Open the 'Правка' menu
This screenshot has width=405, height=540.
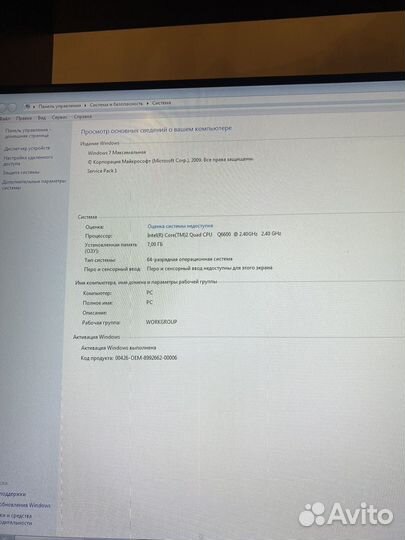tap(24, 118)
